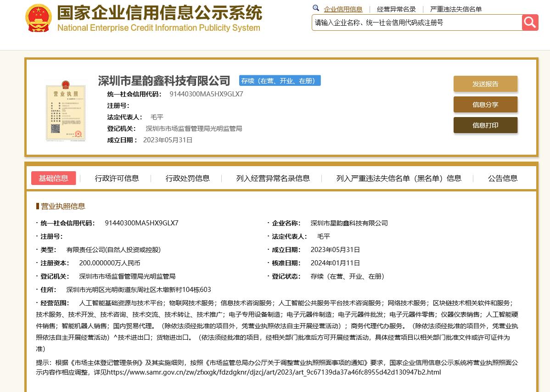Switch to the 基础信息 tab
Viewport: 550px width, 392px height.
click(53, 178)
